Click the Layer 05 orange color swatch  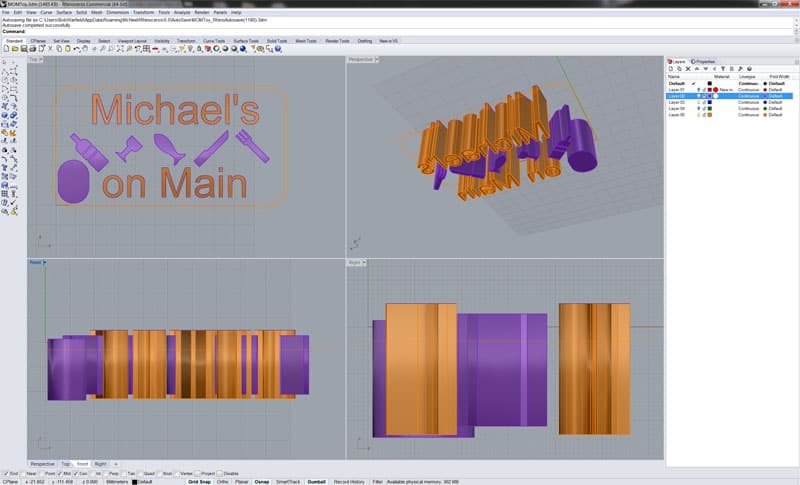pyautogui.click(x=710, y=115)
